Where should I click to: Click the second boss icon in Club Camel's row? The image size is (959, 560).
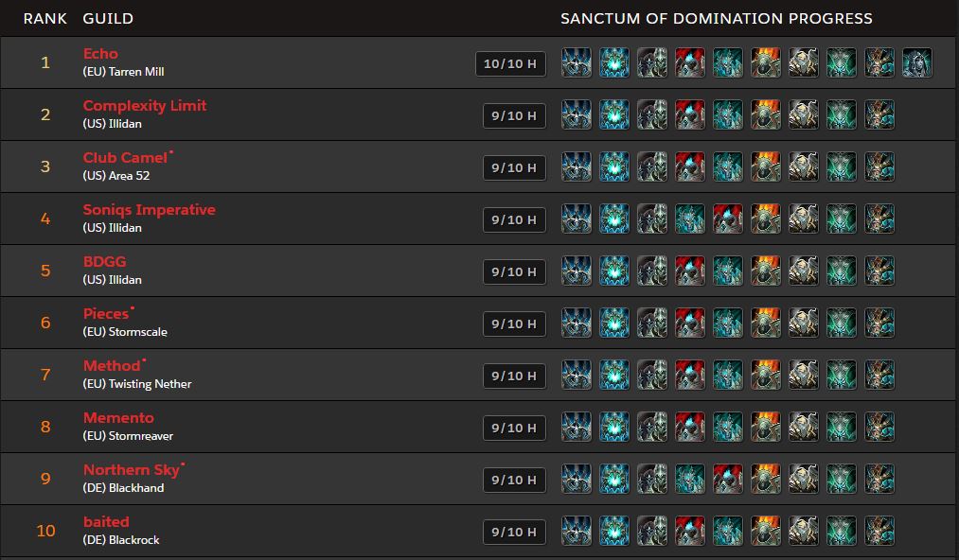(x=614, y=167)
